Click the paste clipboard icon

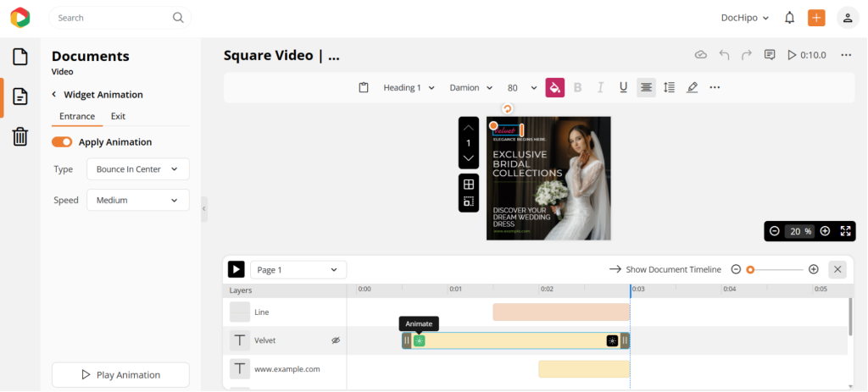(x=364, y=87)
